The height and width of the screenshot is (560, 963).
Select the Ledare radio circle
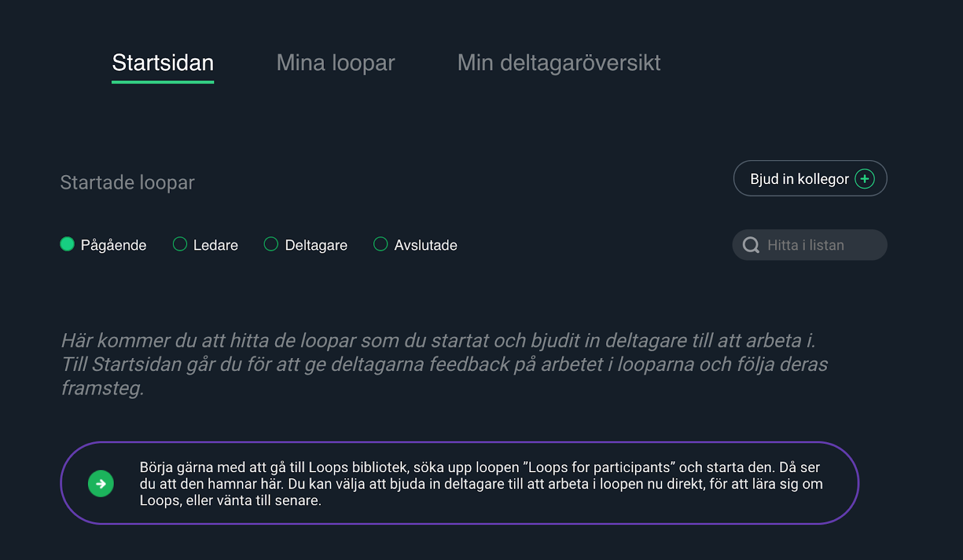click(180, 244)
